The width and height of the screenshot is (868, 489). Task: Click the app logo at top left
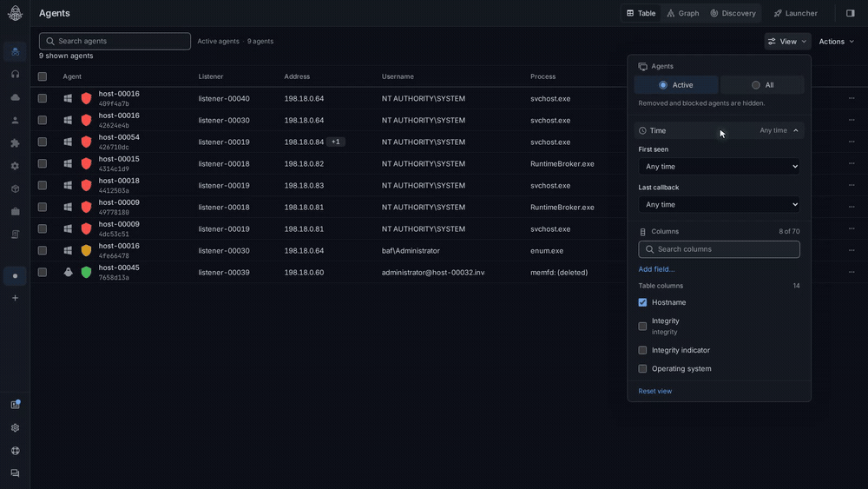click(15, 13)
